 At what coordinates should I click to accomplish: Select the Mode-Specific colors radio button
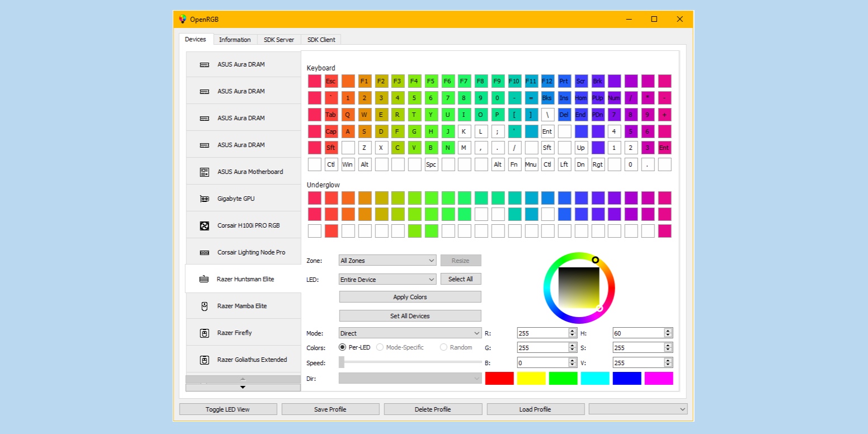pos(380,347)
